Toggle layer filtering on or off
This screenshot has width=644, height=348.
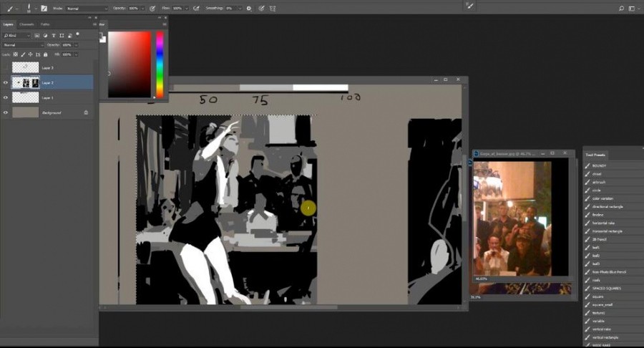click(x=77, y=34)
